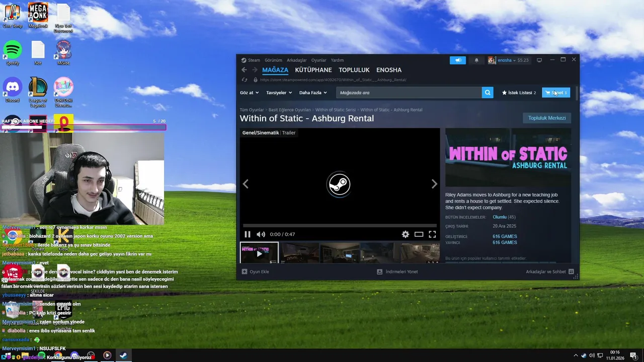This screenshot has width=644, height=362.
Task: Click the Within of Static header image
Action: click(508, 157)
